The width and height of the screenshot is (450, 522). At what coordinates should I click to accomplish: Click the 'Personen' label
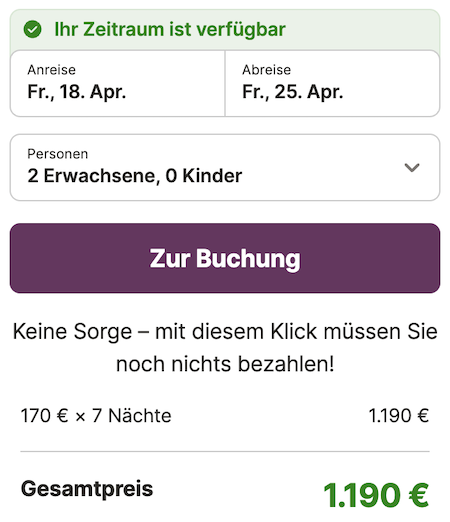click(58, 154)
